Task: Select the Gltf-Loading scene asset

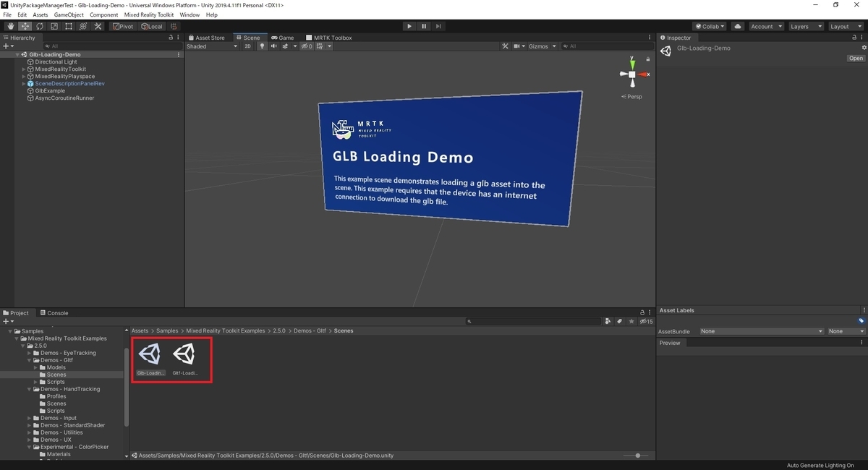Action: coord(185,359)
